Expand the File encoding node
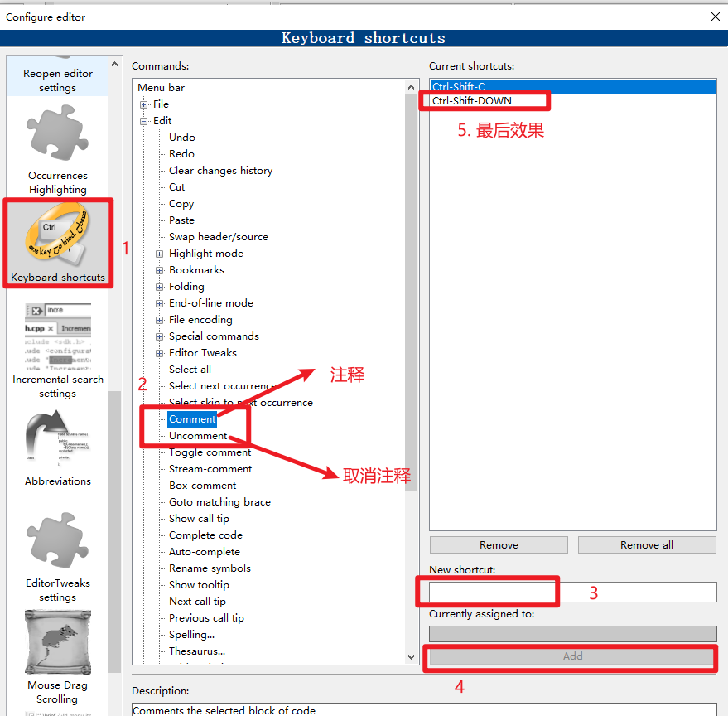 point(159,320)
